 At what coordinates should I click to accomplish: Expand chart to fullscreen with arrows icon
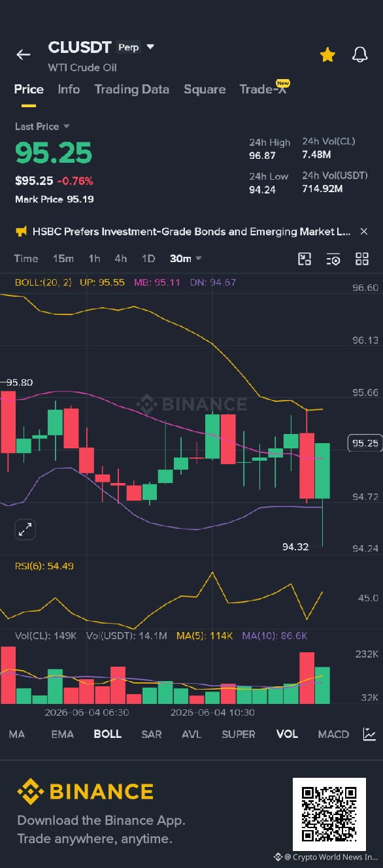(25, 529)
